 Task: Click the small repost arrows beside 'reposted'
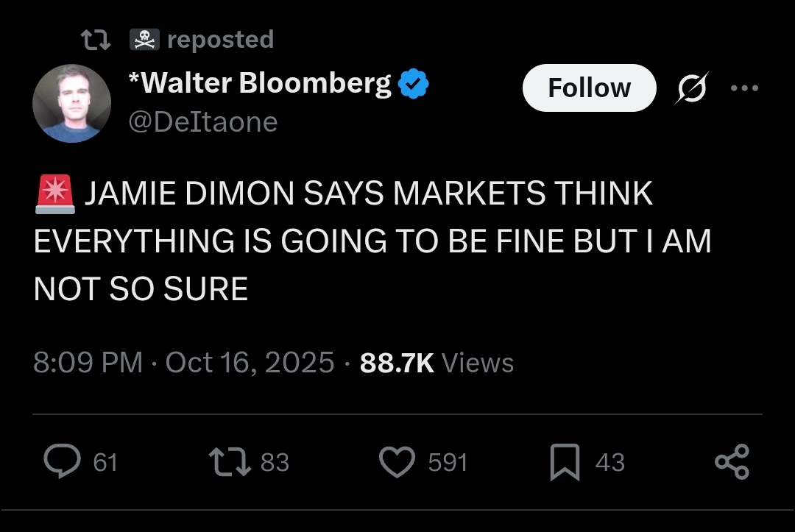pyautogui.click(x=96, y=40)
